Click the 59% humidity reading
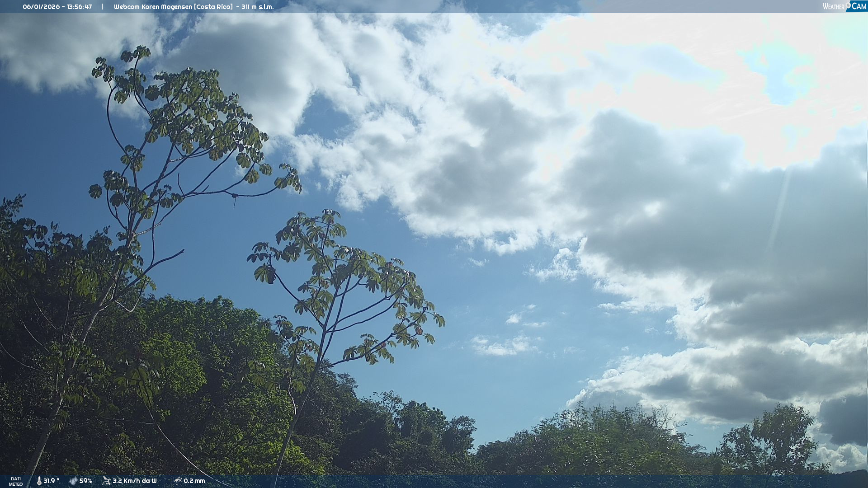This screenshot has width=868, height=488. pos(85,481)
